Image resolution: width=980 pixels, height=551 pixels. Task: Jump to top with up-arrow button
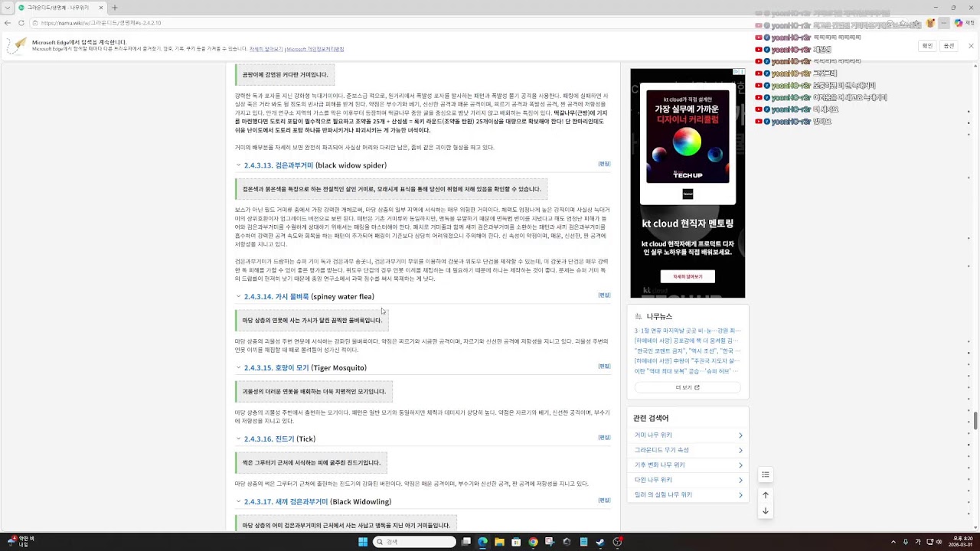click(x=765, y=495)
